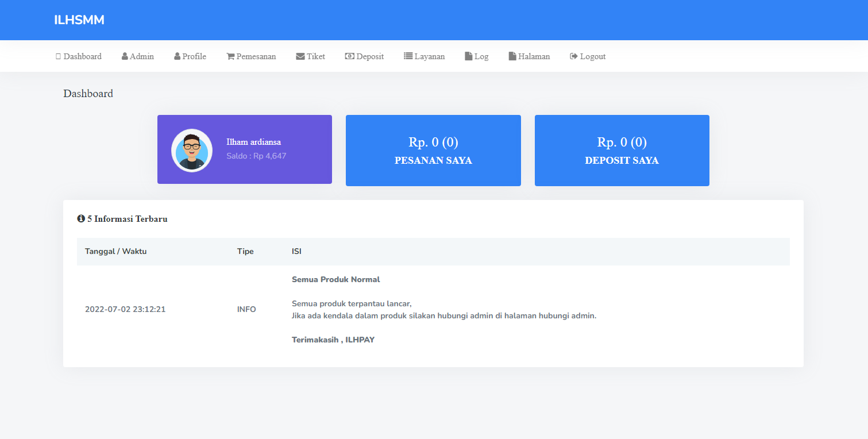Click the info icon before Informasi Terbaru
Screen dimensions: 868x439
click(80, 218)
